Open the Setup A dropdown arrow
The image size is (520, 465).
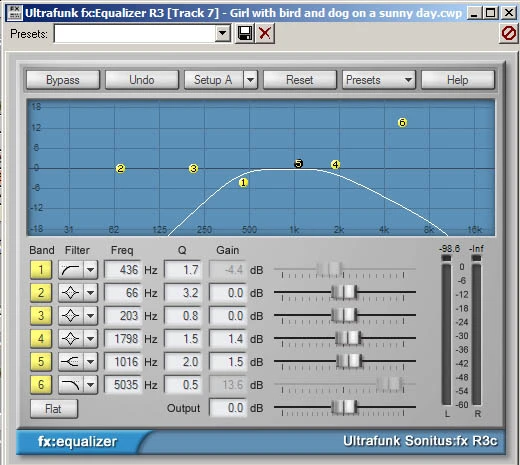pyautogui.click(x=250, y=80)
